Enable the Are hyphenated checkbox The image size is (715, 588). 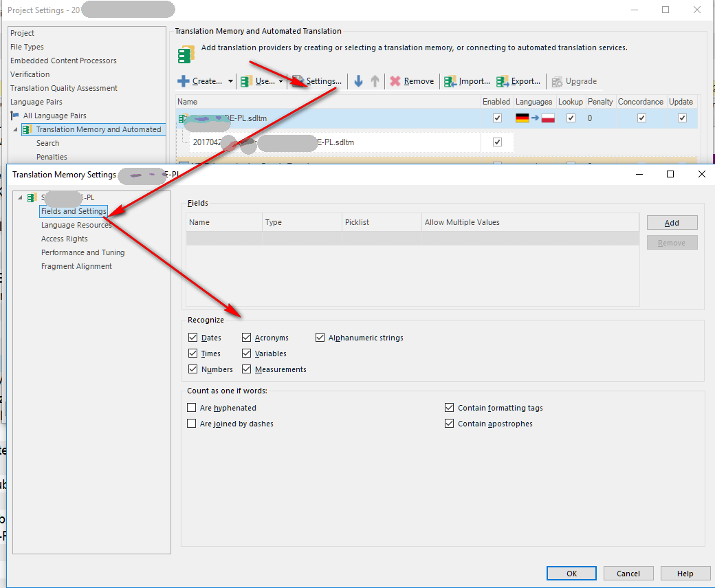pos(192,407)
